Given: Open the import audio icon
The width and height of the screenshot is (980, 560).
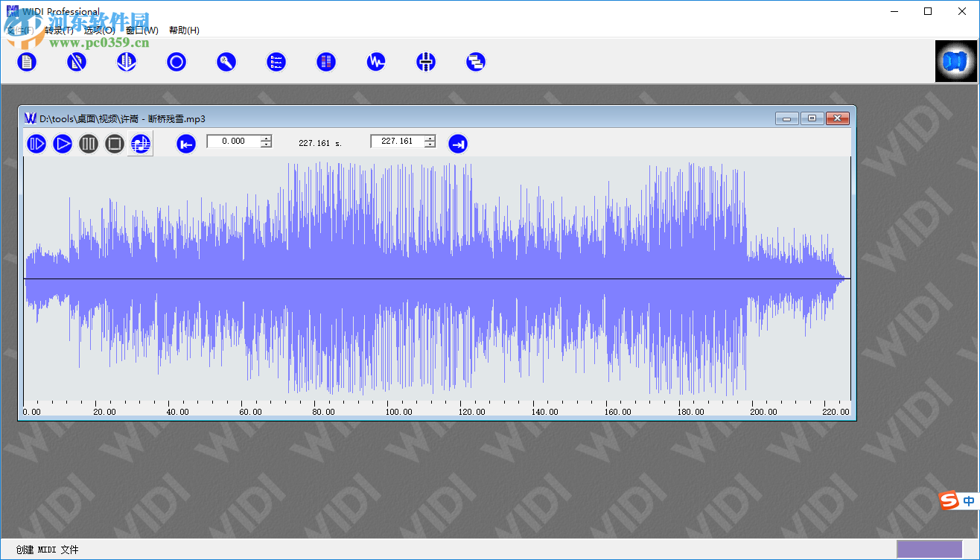Looking at the screenshot, I should pyautogui.click(x=127, y=62).
